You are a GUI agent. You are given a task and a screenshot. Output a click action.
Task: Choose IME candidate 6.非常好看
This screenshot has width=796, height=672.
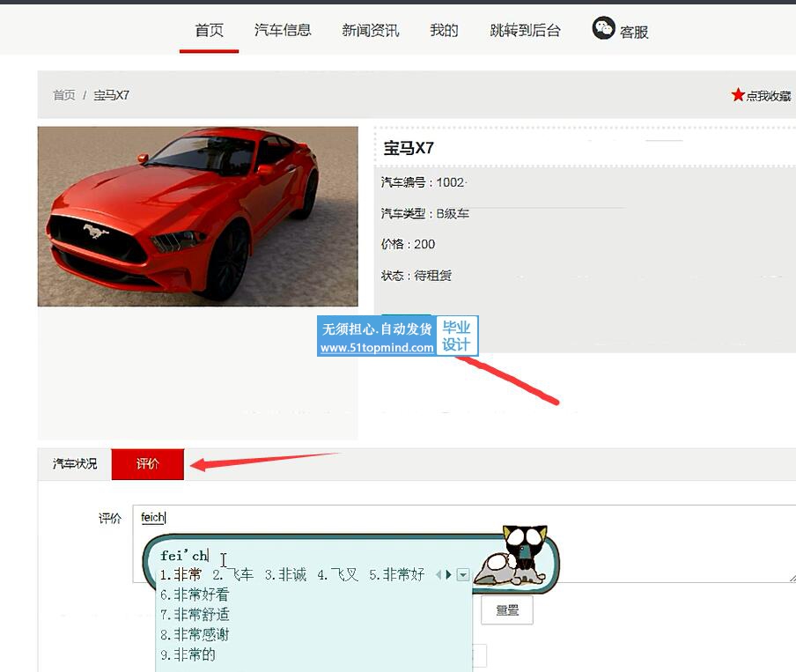[x=195, y=594]
